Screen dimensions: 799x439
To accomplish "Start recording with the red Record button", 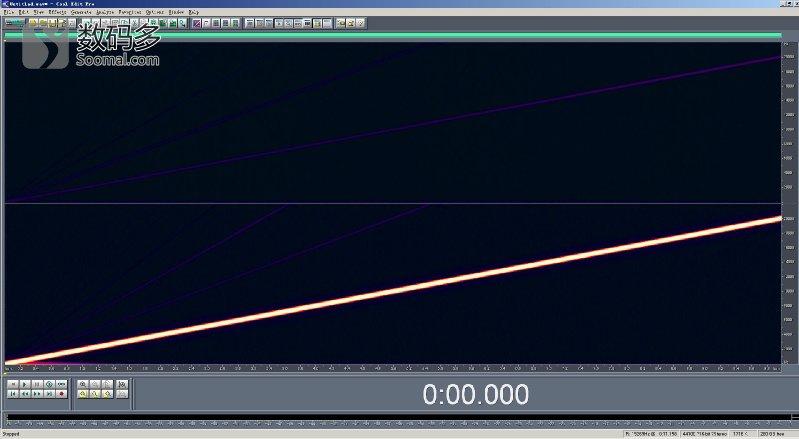I will (x=62, y=394).
